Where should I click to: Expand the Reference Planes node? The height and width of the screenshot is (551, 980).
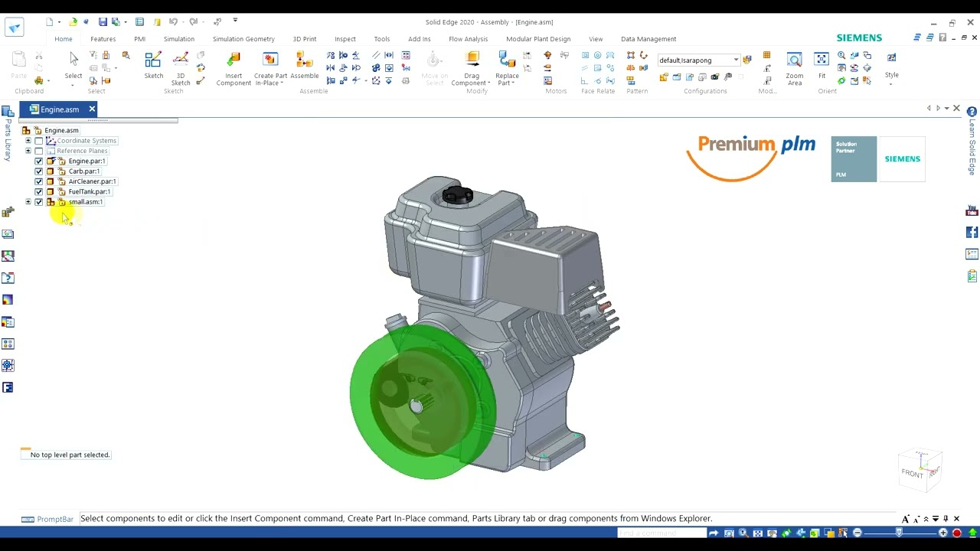point(28,151)
